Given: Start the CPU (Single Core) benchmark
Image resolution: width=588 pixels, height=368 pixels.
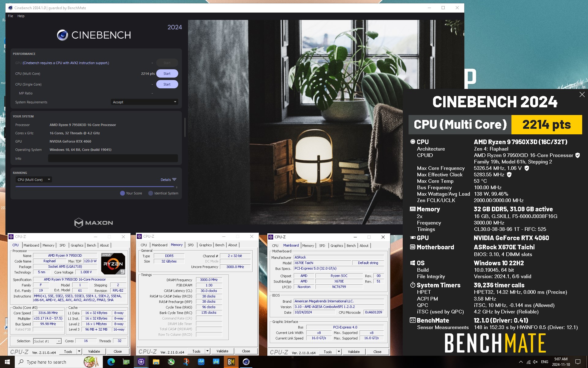Looking at the screenshot, I should [x=167, y=84].
